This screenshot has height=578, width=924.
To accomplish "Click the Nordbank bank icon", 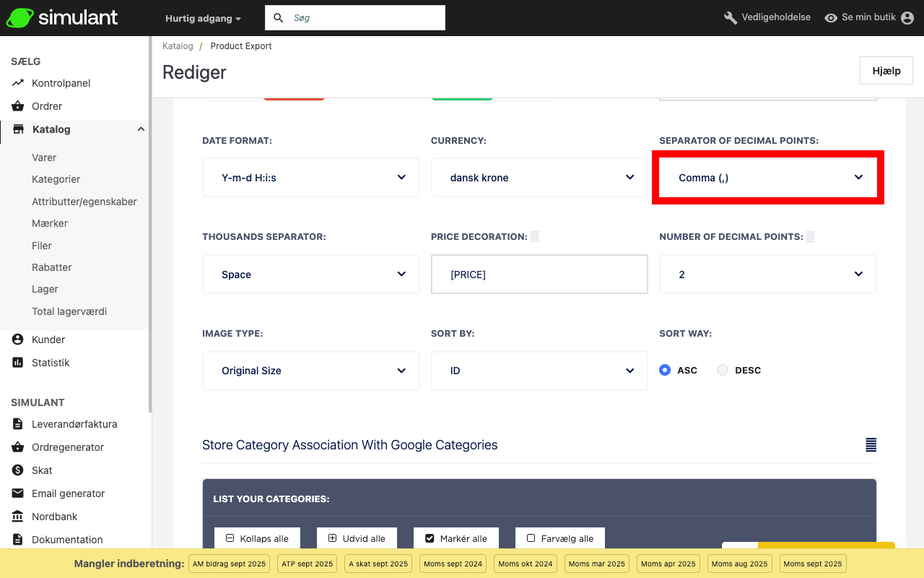I will (x=18, y=517).
